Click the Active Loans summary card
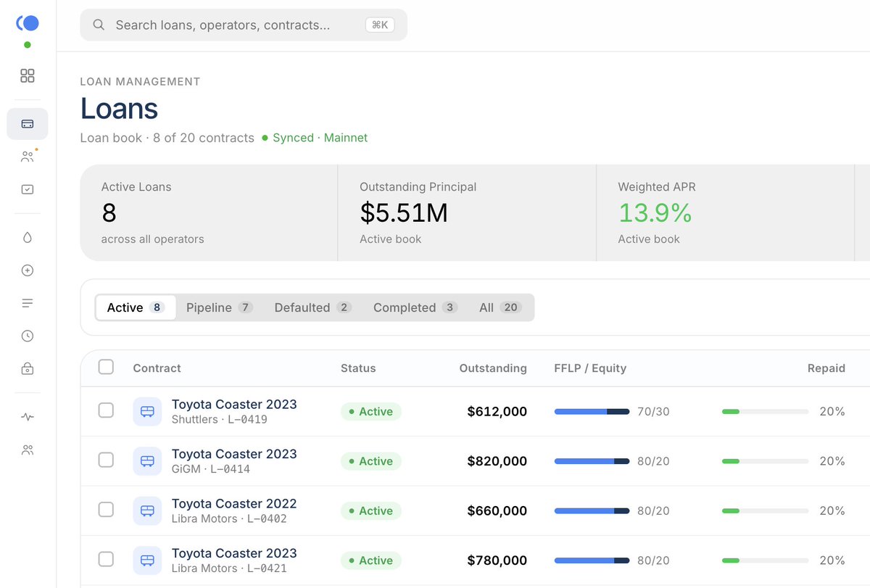 [x=209, y=212]
